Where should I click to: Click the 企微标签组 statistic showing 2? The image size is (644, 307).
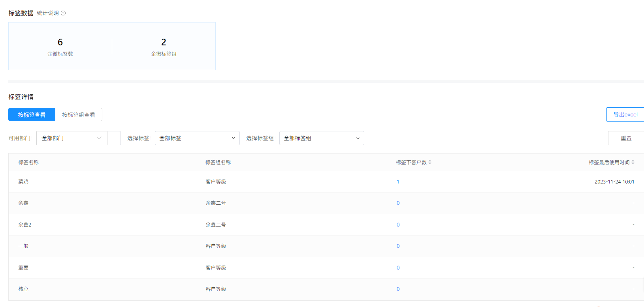tap(164, 47)
